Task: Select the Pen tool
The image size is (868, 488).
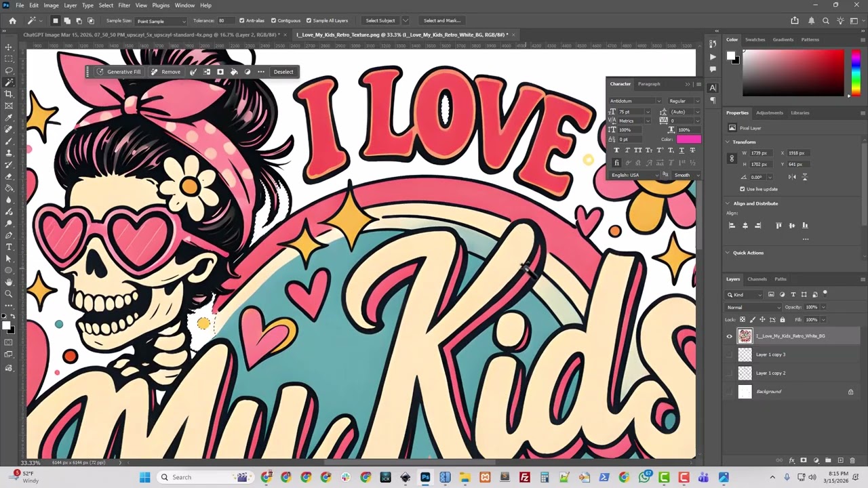Action: [x=9, y=235]
